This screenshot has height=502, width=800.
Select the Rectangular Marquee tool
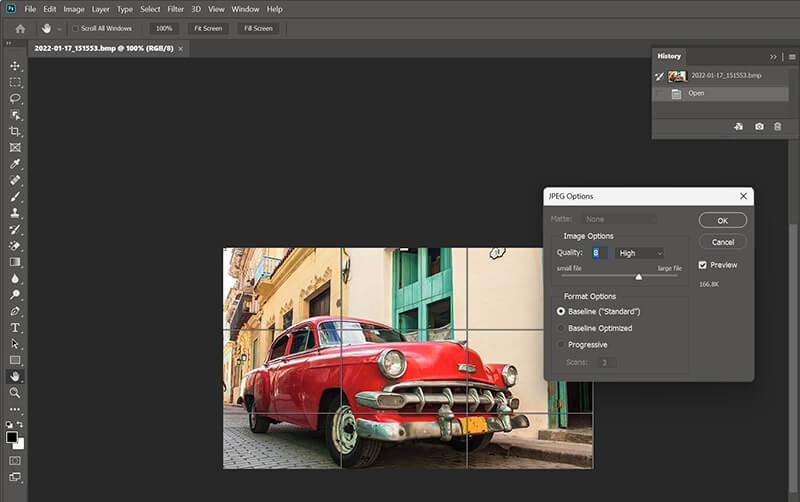pyautogui.click(x=15, y=82)
